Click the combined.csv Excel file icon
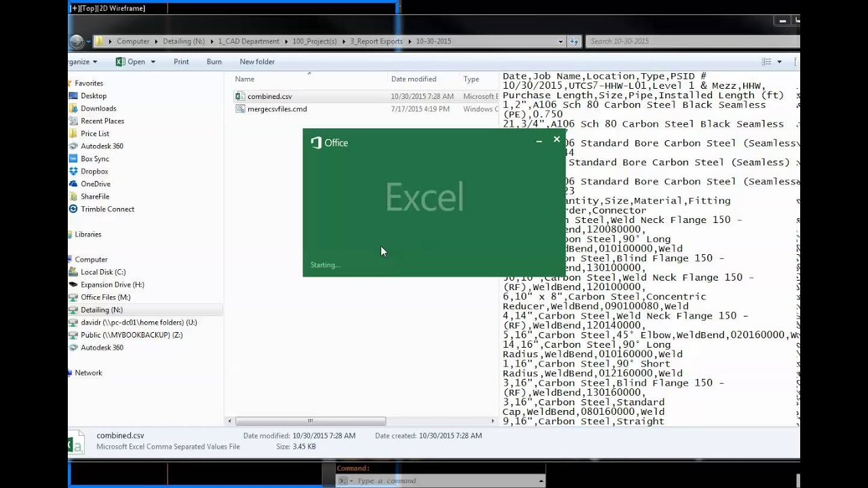The image size is (868, 488). tap(240, 96)
